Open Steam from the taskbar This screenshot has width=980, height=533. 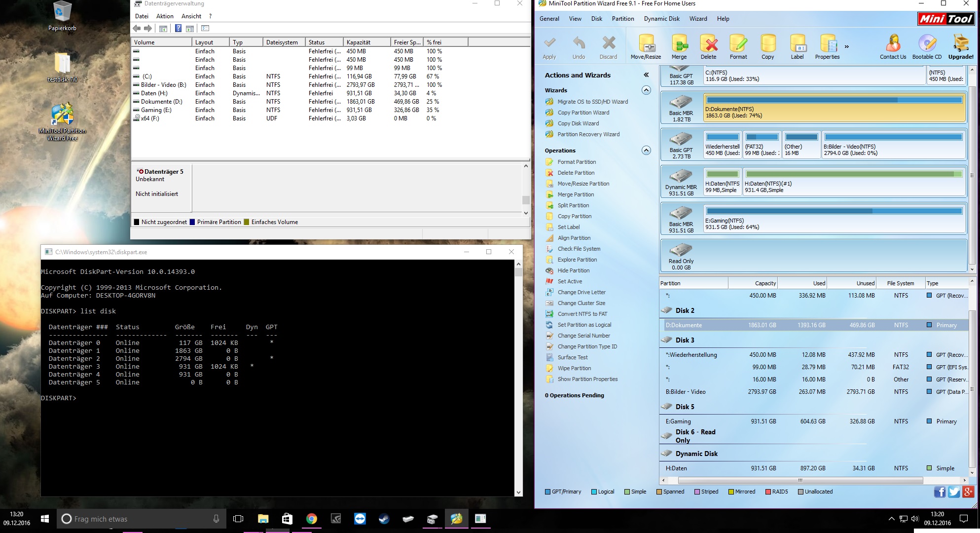pos(384,519)
